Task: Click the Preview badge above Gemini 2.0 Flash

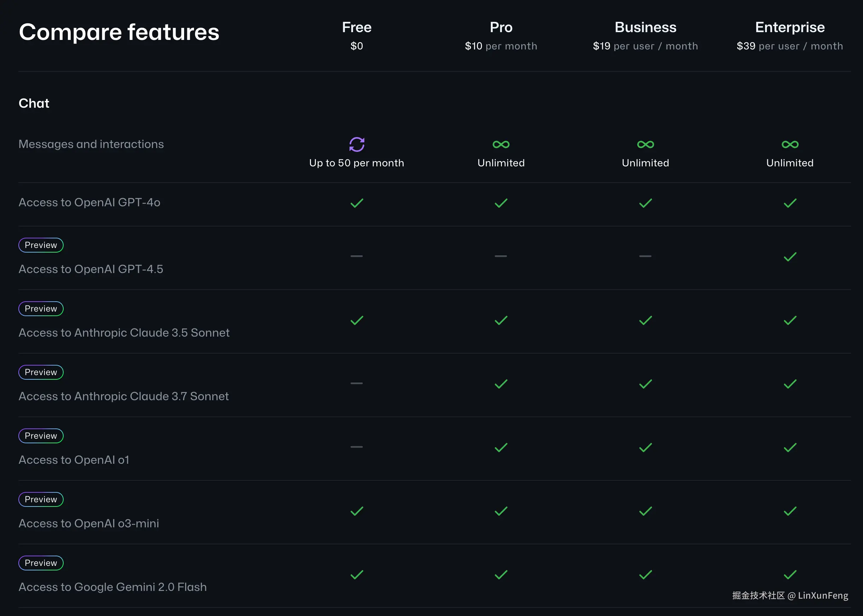Action: coord(41,563)
